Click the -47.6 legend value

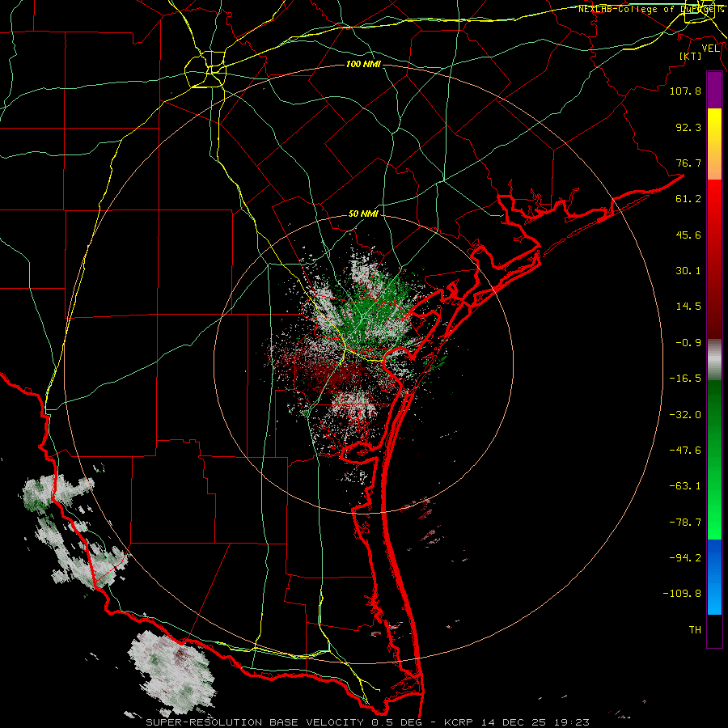685,451
